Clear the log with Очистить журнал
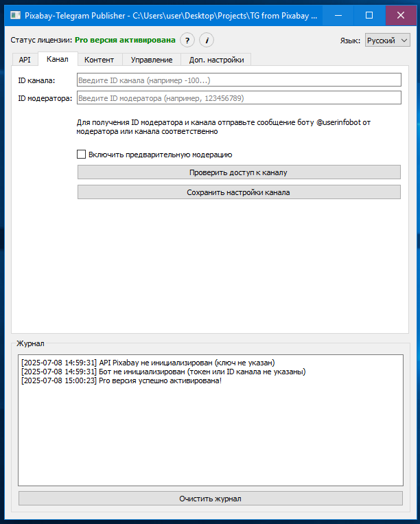The image size is (420, 524). click(210, 499)
